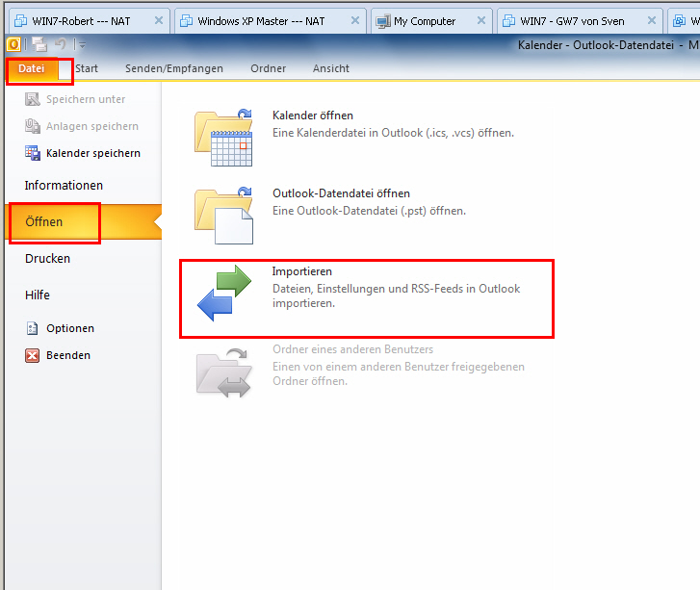The width and height of the screenshot is (700, 590).
Task: Open the Customize Quick Access Toolbar dropdown
Action: pos(82,45)
